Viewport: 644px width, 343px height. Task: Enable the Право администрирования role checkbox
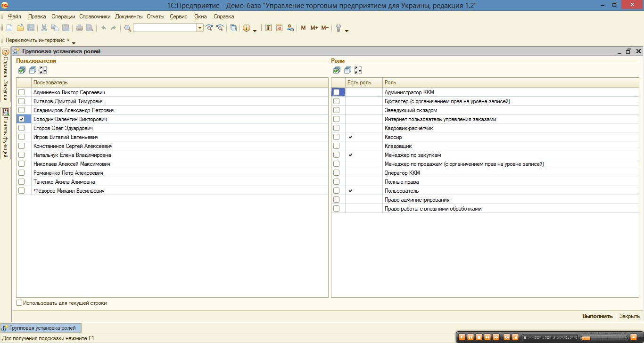tap(336, 200)
